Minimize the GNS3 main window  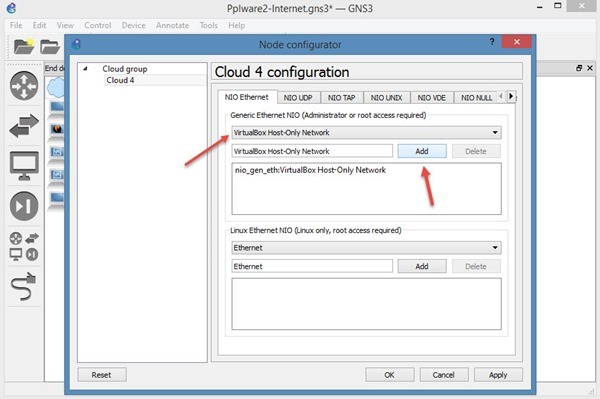pyautogui.click(x=540, y=7)
